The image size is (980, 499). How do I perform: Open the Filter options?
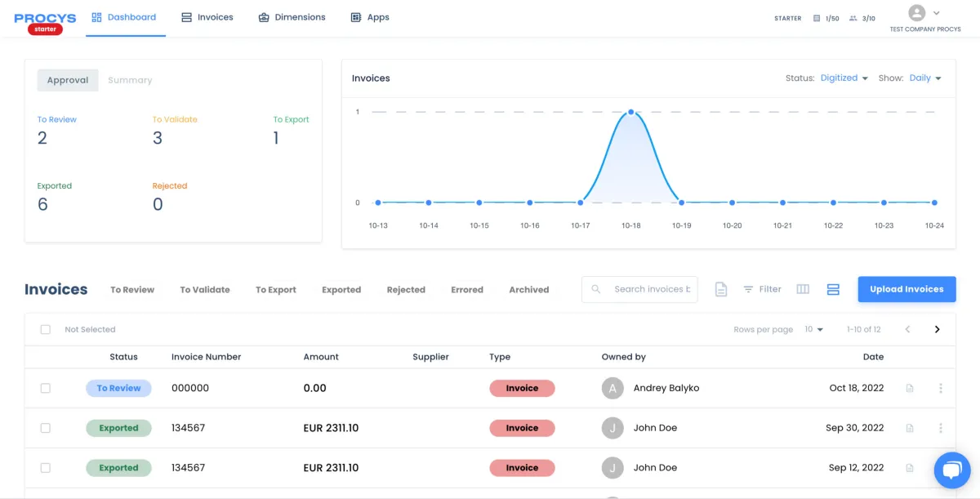point(762,289)
